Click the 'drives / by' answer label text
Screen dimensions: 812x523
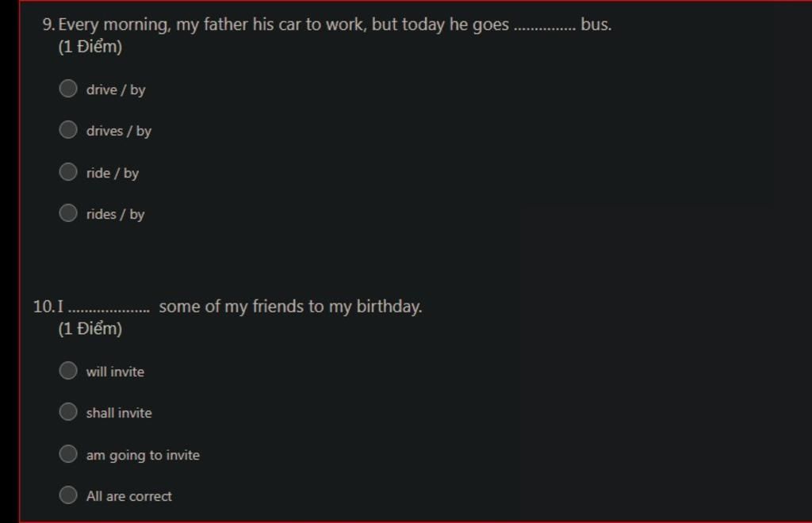coord(119,131)
